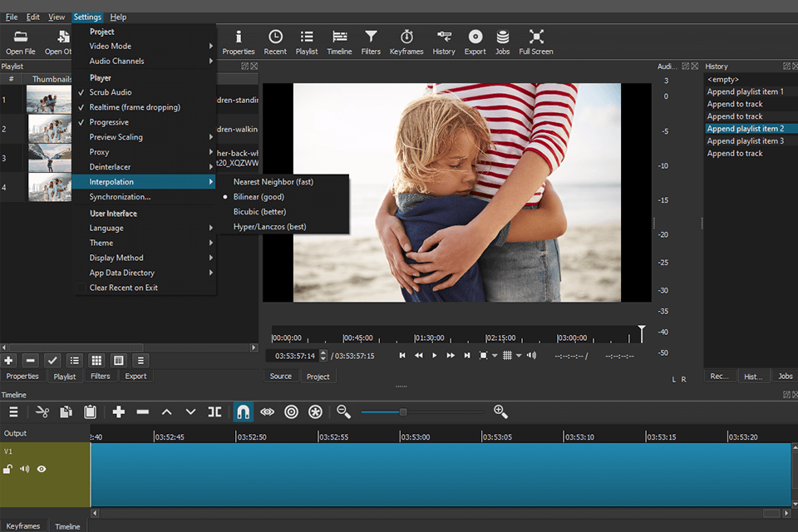The height and width of the screenshot is (532, 798).
Task: Copy the timeline clip with the copy icon
Action: click(65, 411)
